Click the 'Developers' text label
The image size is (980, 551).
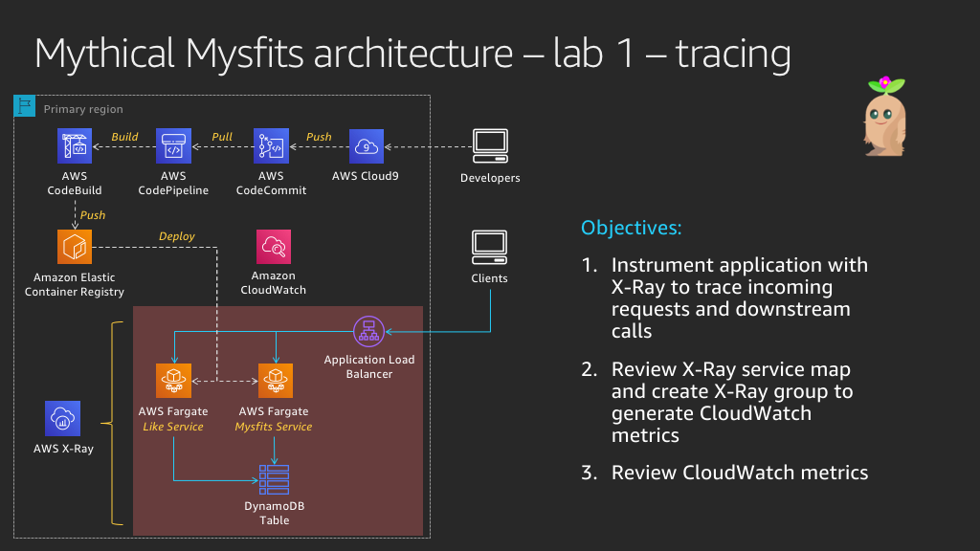click(x=490, y=178)
